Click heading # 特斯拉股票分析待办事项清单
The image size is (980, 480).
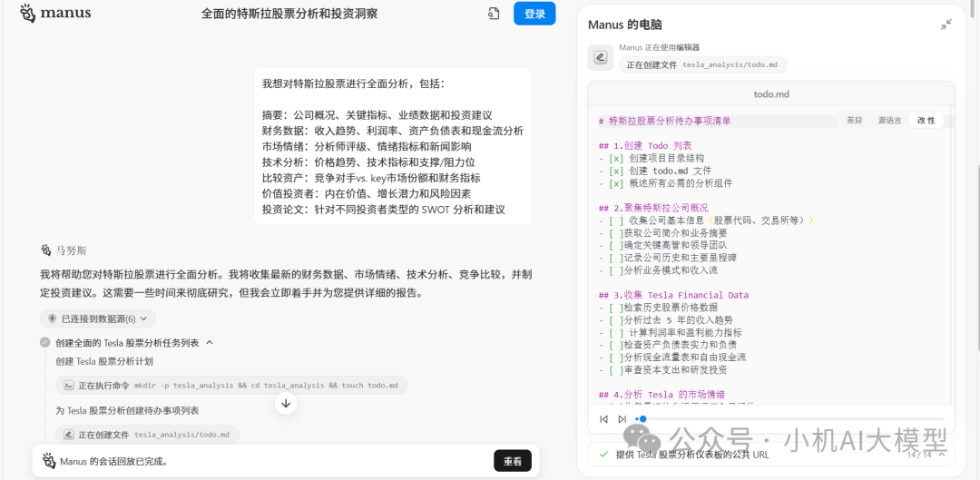[664, 121]
